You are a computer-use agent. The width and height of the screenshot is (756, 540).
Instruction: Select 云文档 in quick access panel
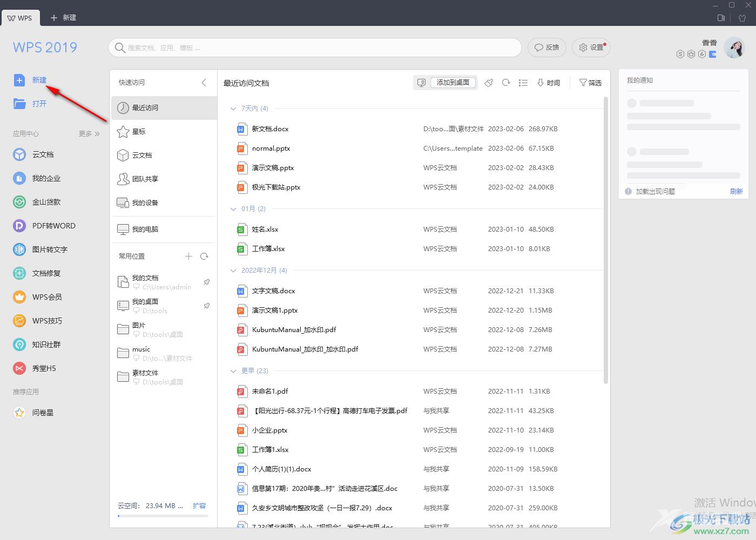[164, 155]
